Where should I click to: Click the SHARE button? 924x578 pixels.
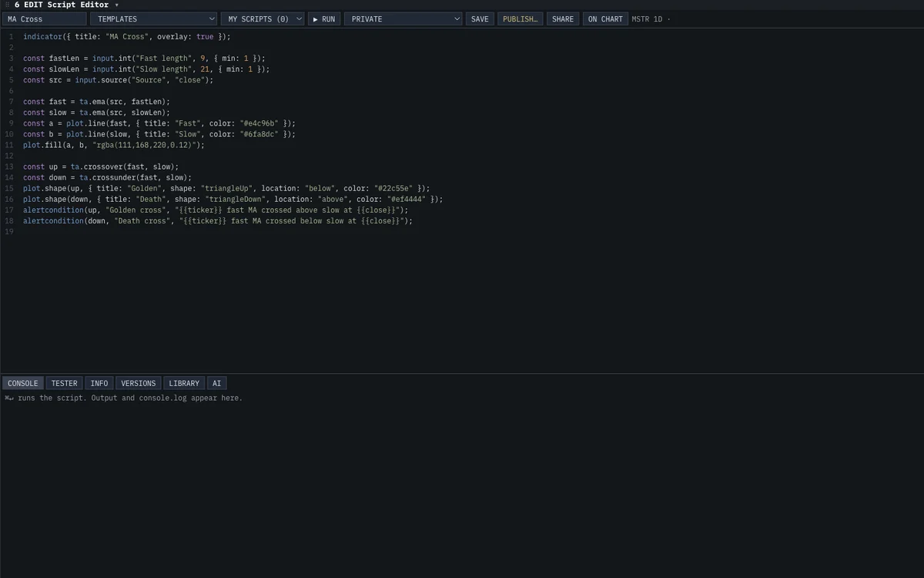[x=563, y=18]
